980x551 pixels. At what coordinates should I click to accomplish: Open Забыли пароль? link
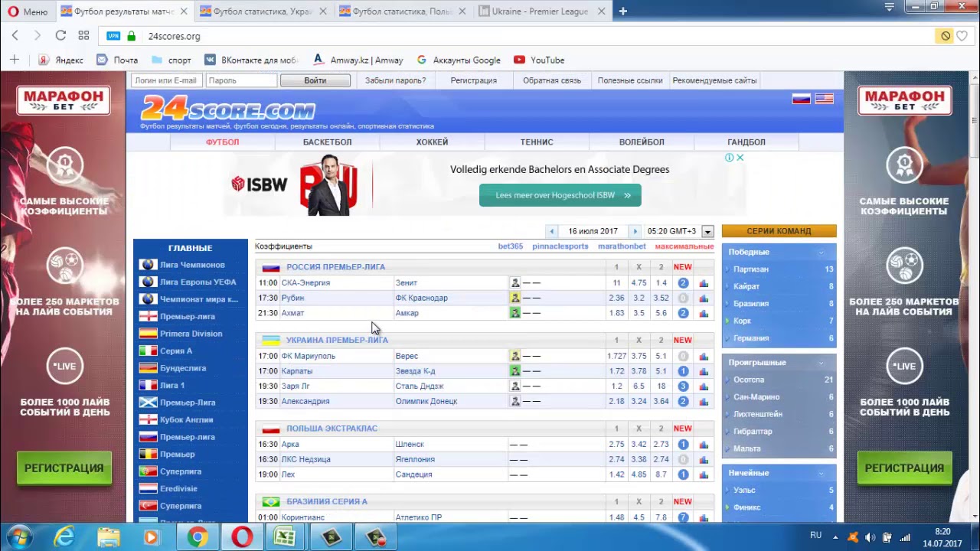tap(395, 80)
